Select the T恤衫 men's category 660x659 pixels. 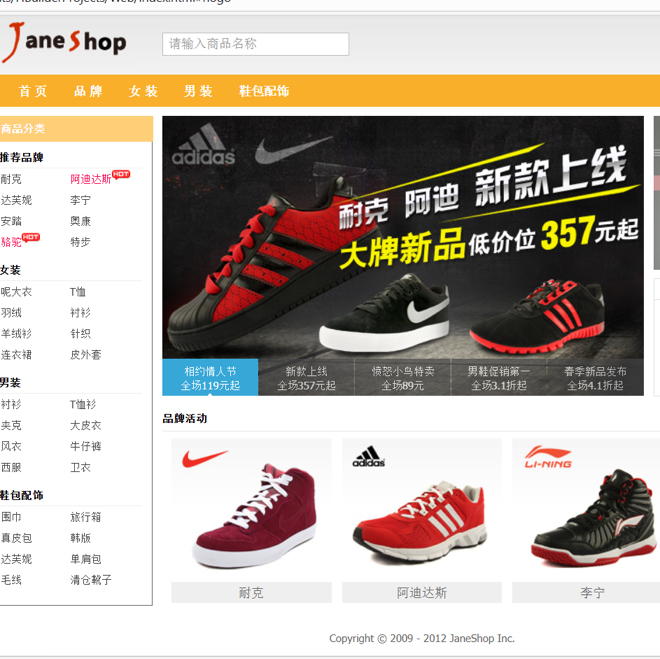click(x=83, y=404)
